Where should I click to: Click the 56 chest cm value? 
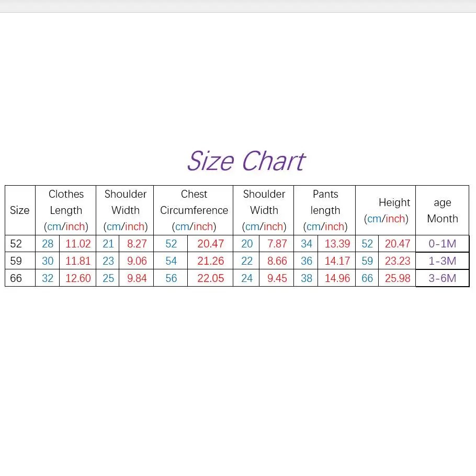point(171,278)
